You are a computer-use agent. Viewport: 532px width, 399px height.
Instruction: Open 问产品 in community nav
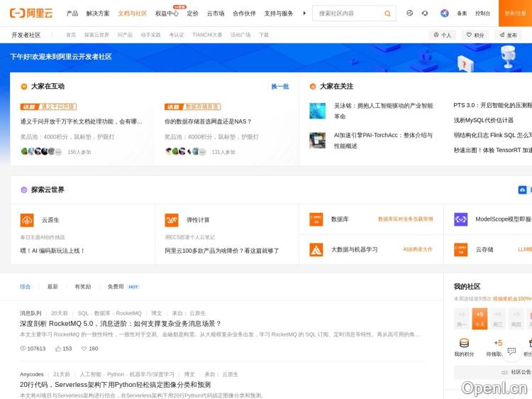[125, 35]
